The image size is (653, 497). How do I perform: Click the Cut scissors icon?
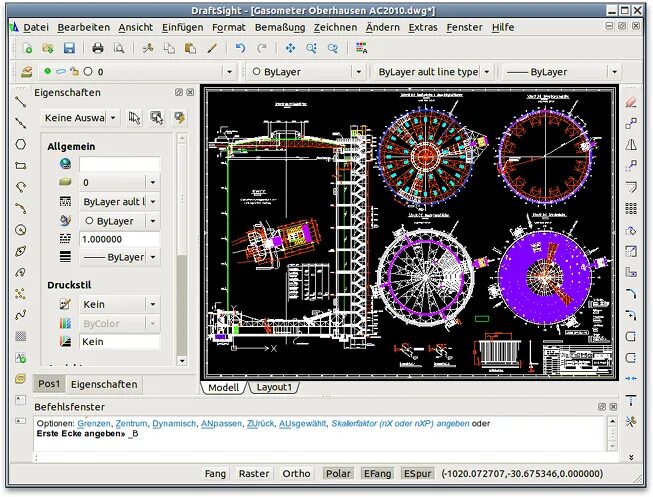[x=147, y=48]
